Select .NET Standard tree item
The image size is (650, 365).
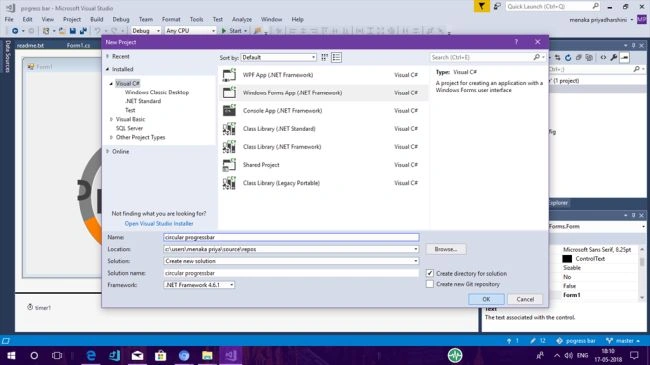tap(143, 101)
